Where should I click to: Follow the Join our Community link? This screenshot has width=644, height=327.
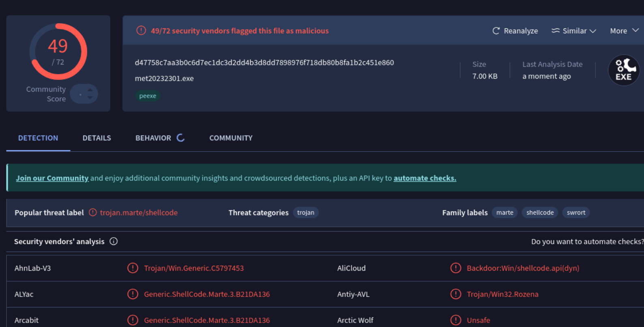52,178
